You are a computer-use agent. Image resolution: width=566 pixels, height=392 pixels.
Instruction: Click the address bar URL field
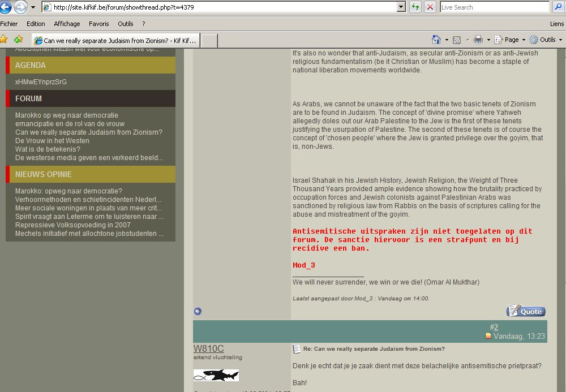220,7
